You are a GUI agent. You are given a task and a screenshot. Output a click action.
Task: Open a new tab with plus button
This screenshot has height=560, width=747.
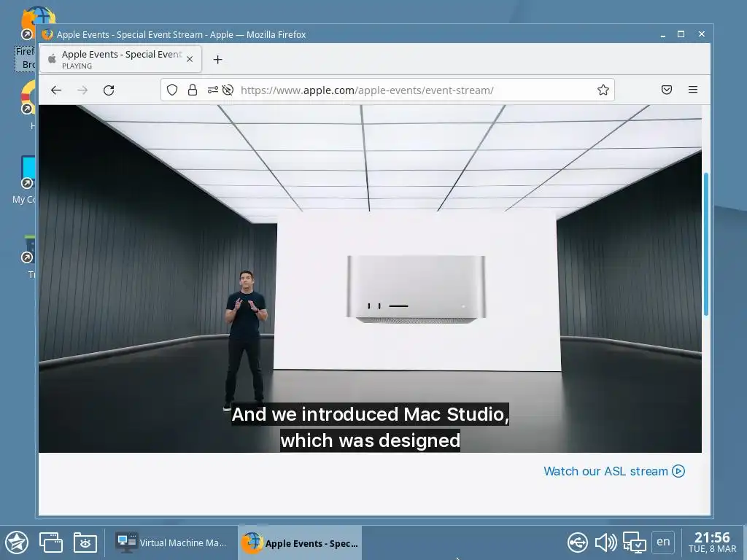click(217, 60)
